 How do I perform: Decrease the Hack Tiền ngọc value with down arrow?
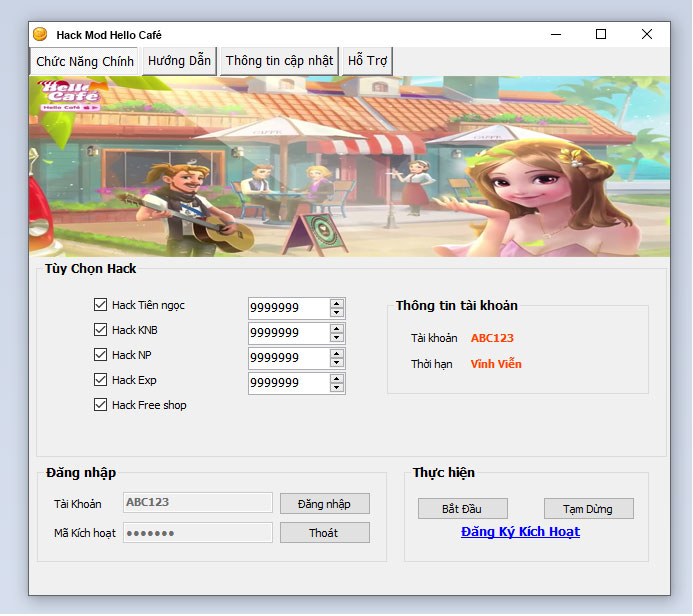[x=337, y=312]
